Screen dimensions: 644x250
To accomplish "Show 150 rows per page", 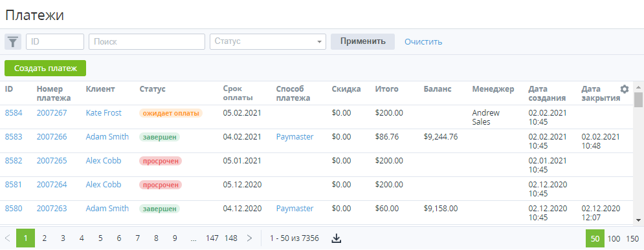I will tap(632, 239).
